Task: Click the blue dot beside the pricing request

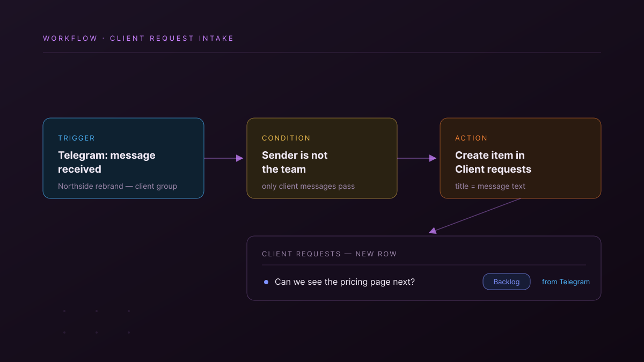Action: coord(266,282)
